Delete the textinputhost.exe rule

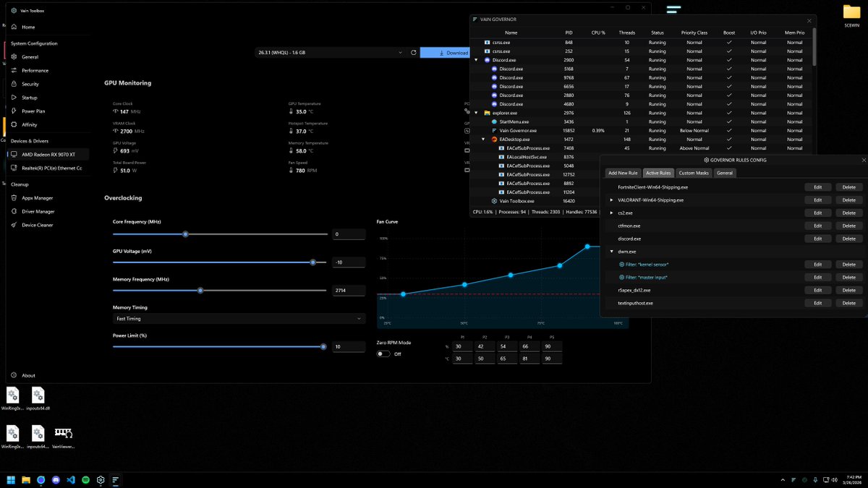pyautogui.click(x=849, y=303)
